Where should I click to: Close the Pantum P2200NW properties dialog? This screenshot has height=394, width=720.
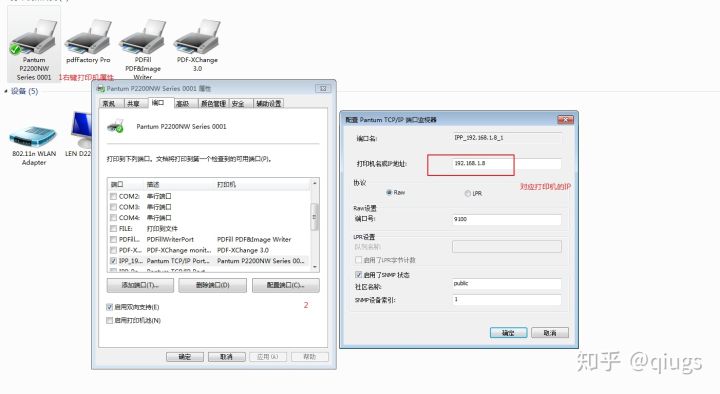[323, 88]
